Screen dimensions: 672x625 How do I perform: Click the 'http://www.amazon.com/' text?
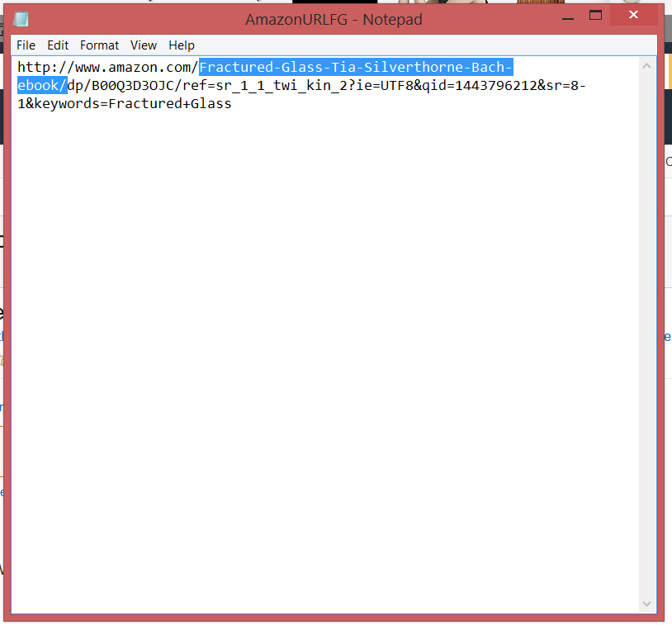coord(108,68)
